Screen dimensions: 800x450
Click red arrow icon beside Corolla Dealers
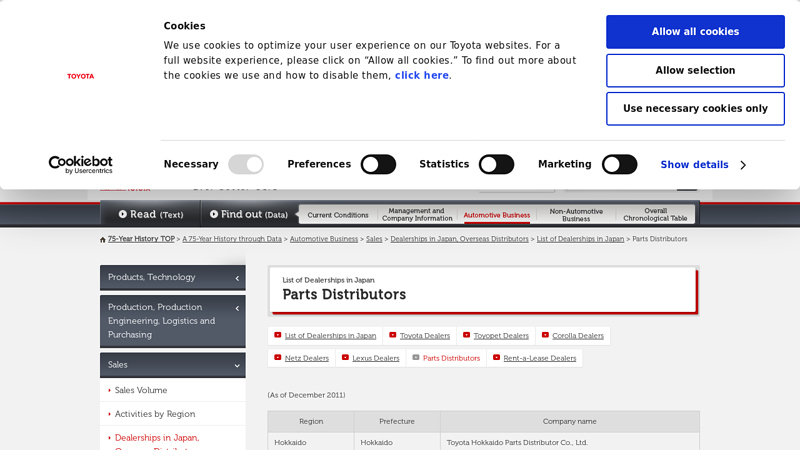pos(545,335)
